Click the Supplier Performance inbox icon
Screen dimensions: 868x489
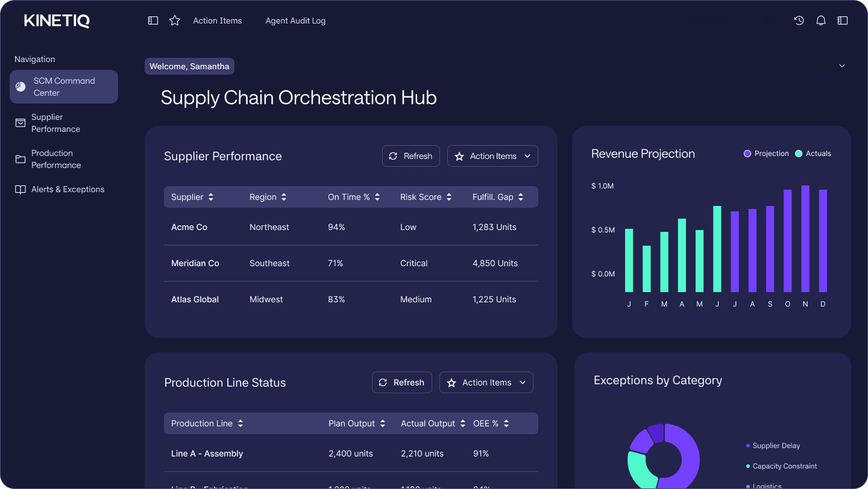click(20, 123)
